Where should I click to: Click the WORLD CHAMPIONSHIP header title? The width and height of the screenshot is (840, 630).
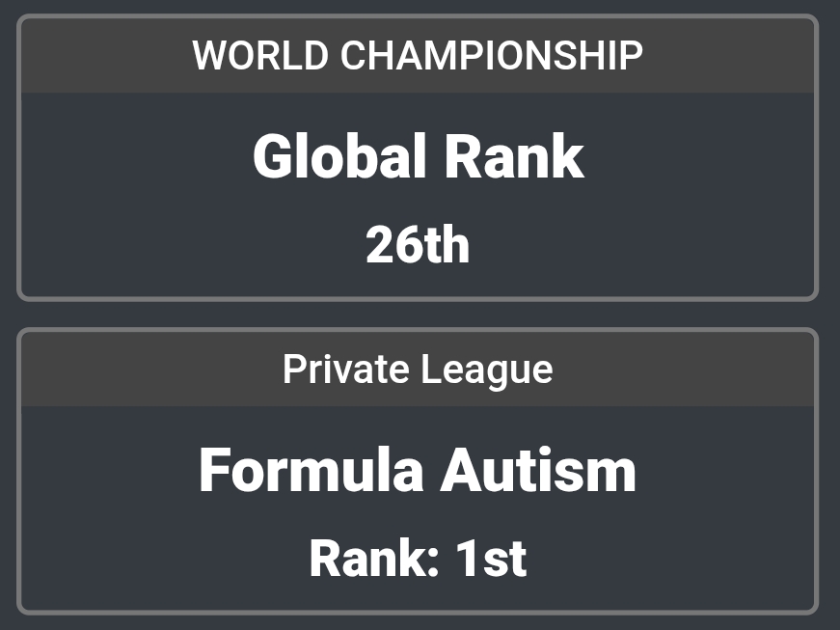tap(418, 56)
